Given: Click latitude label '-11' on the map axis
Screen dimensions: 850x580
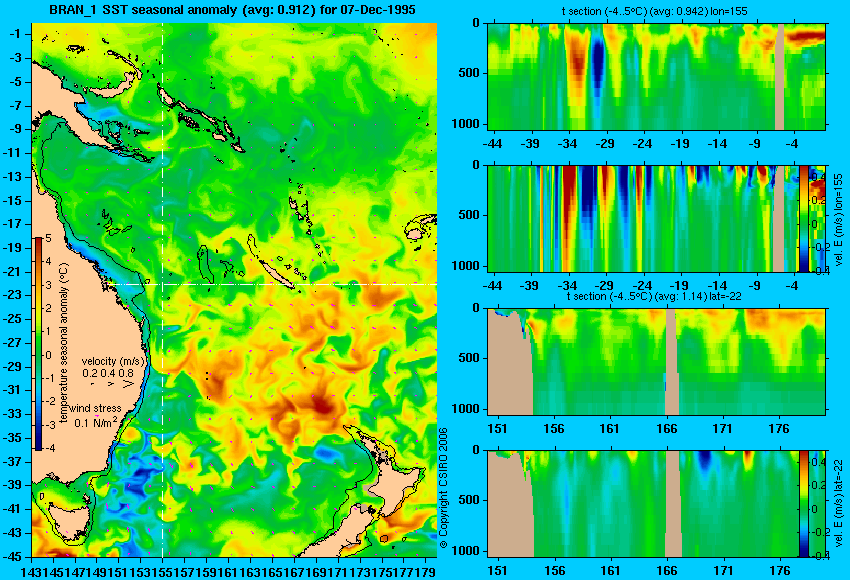Looking at the screenshot, I should coord(14,153).
